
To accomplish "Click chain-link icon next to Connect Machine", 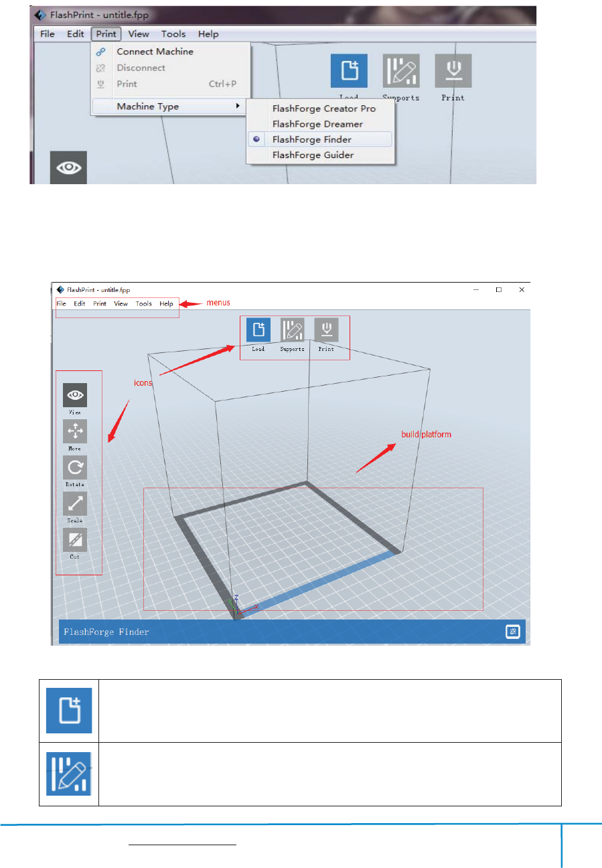I will [101, 52].
